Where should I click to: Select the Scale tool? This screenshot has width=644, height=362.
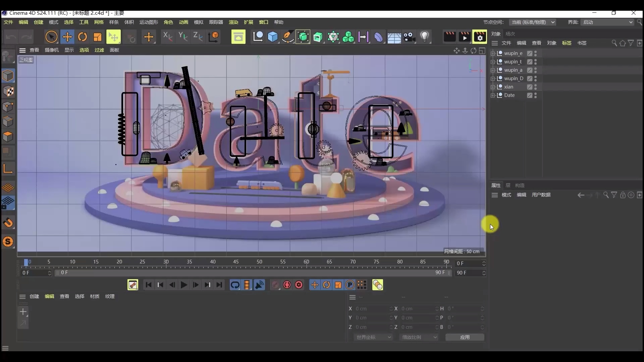click(x=97, y=37)
